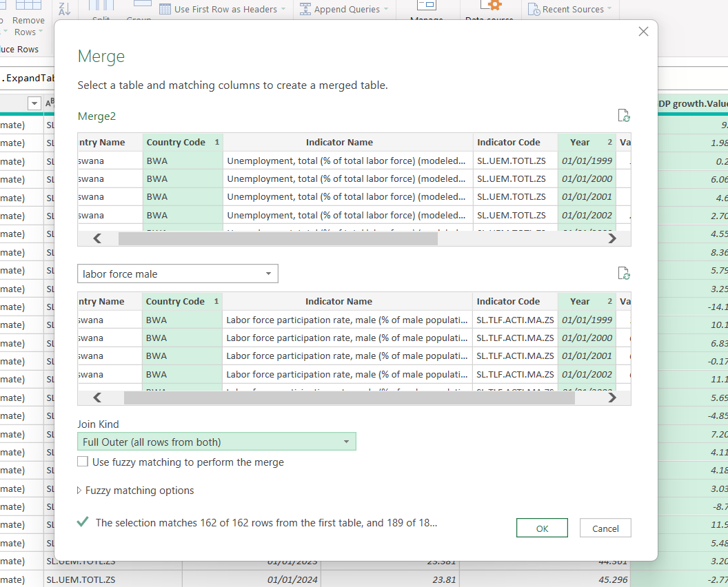Click the refresh preview icon beside Merge2 table
The width and height of the screenshot is (728, 587).
click(623, 116)
